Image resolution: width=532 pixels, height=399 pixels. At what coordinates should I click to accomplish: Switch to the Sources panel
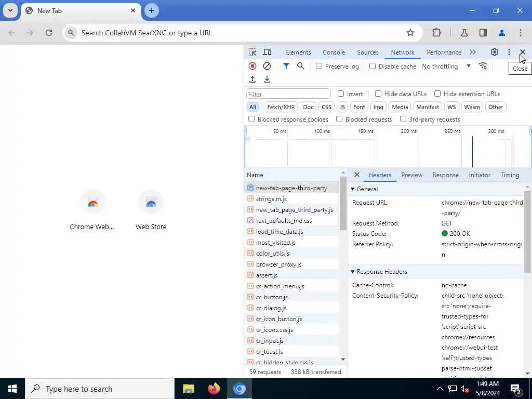pyautogui.click(x=368, y=52)
